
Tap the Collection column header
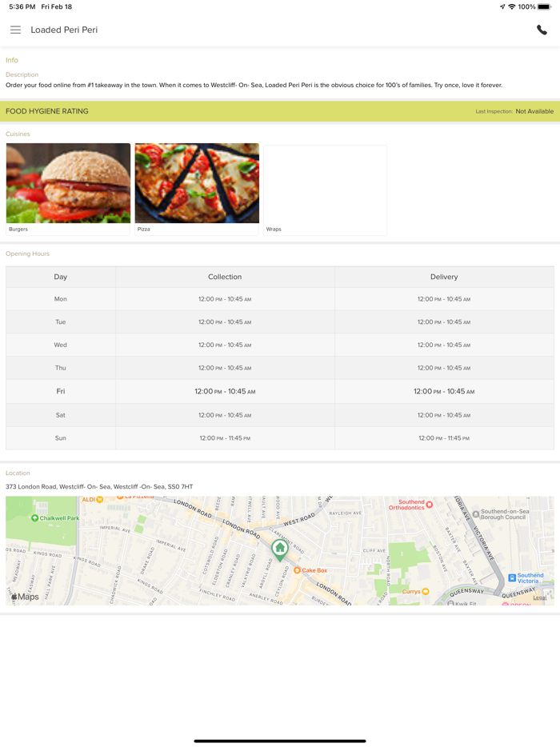click(225, 277)
